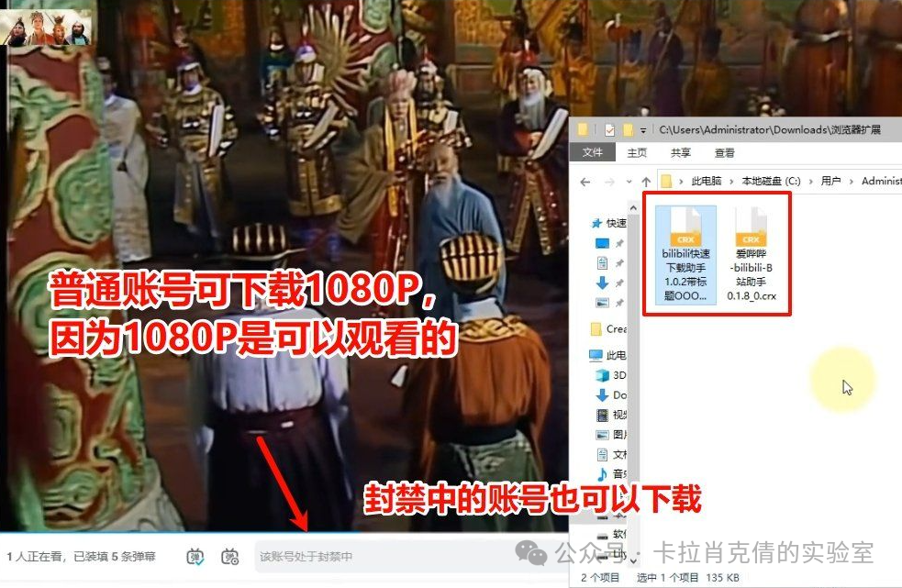Click the Explorer forward arrow
This screenshot has height=588, width=902.
(609, 182)
